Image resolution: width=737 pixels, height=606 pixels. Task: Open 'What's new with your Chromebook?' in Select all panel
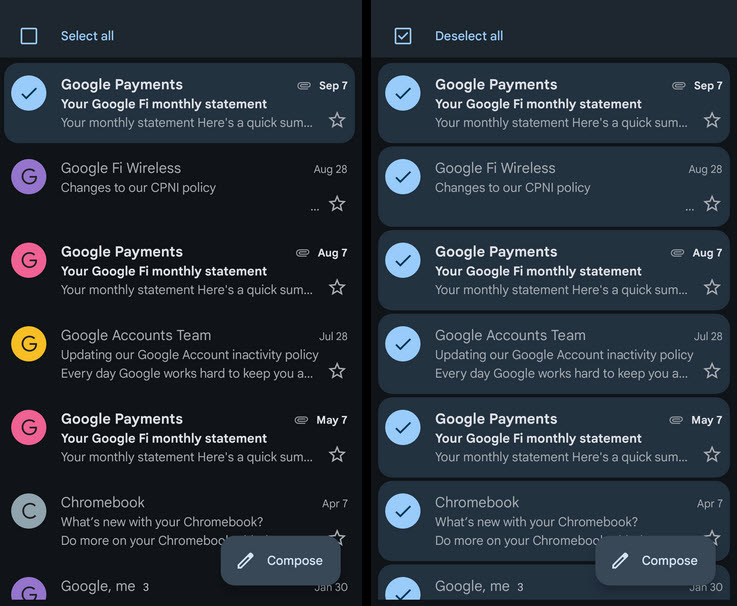[x=162, y=522]
